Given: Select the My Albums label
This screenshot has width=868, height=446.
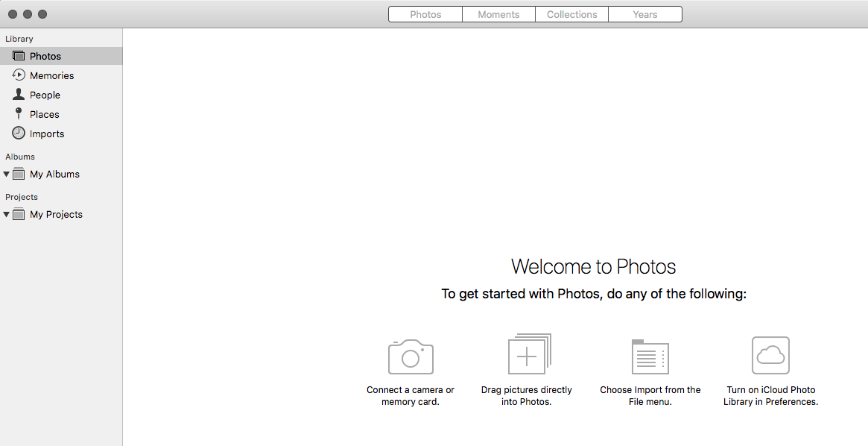Looking at the screenshot, I should tap(55, 174).
